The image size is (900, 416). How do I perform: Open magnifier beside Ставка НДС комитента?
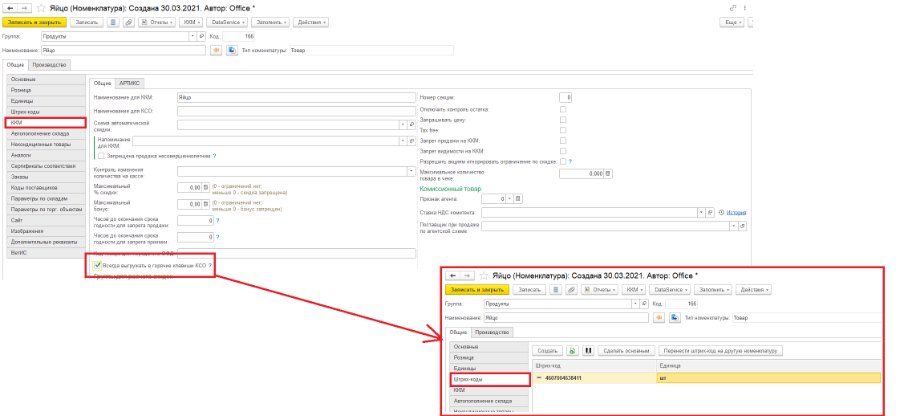(x=711, y=212)
